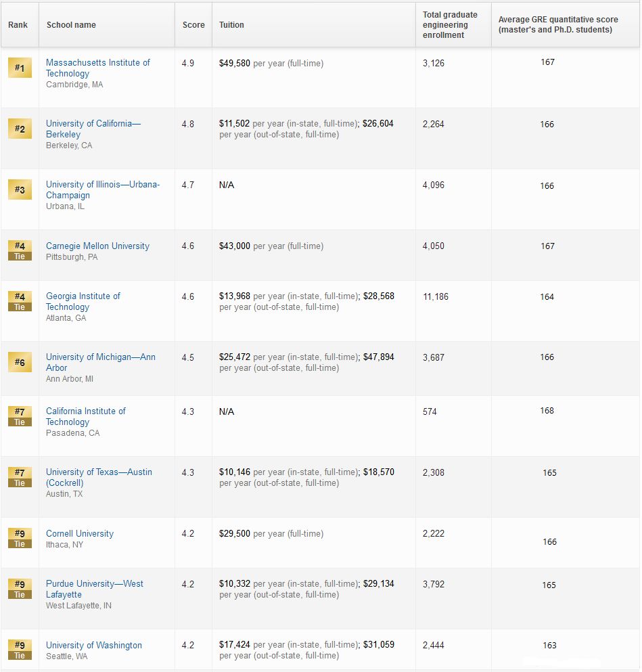
Task: Select UT Austin in-state tuition $10,146
Action: 234,472
